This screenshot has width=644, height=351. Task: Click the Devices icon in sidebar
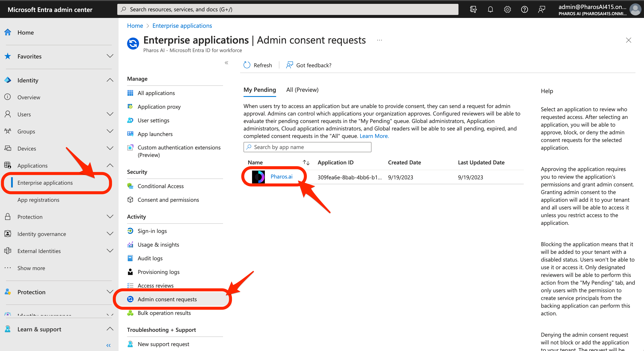click(x=8, y=148)
